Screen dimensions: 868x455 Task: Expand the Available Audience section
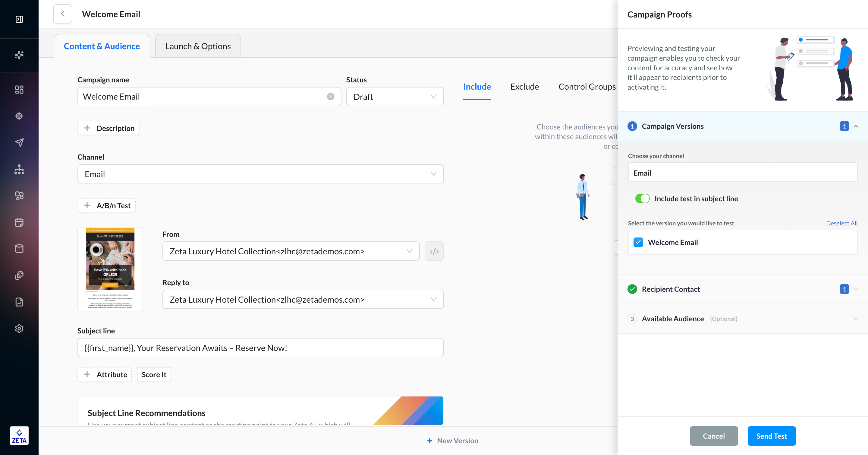point(856,319)
